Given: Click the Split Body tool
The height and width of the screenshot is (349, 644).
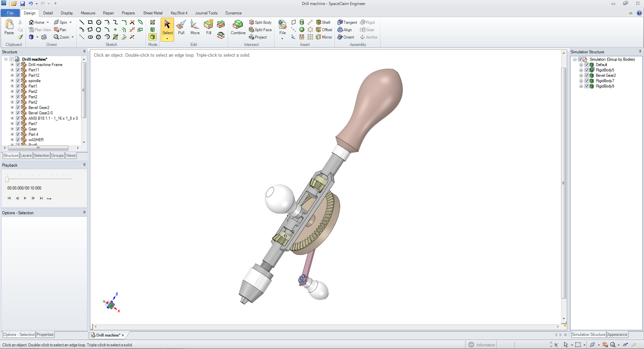Looking at the screenshot, I should pyautogui.click(x=261, y=22).
